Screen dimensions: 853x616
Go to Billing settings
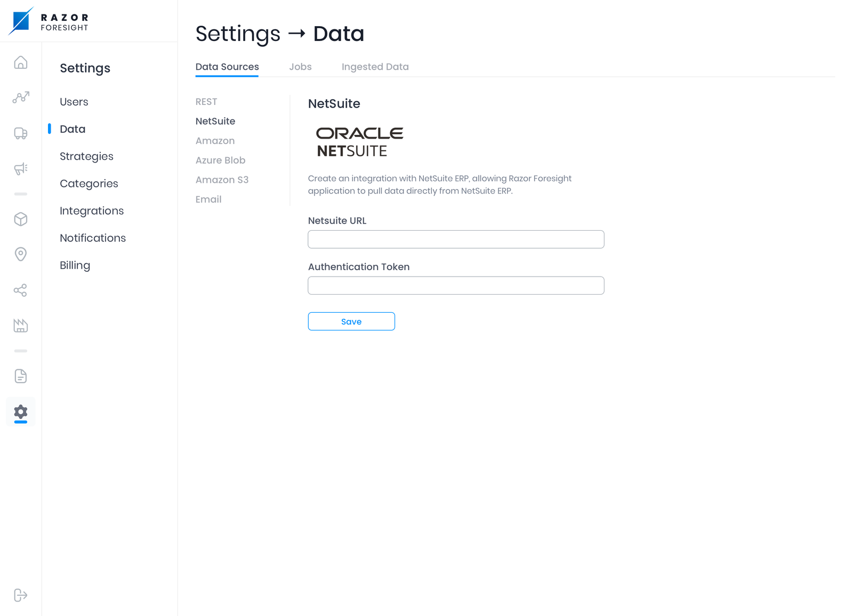pyautogui.click(x=75, y=265)
